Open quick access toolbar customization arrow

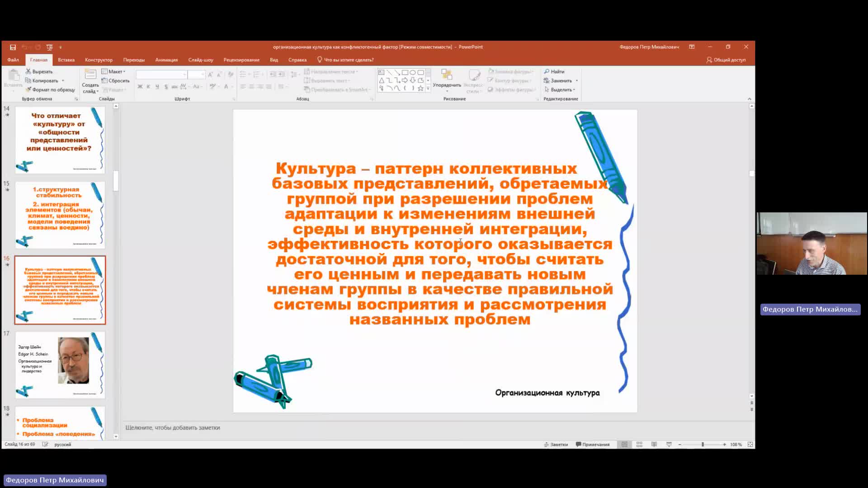(61, 47)
